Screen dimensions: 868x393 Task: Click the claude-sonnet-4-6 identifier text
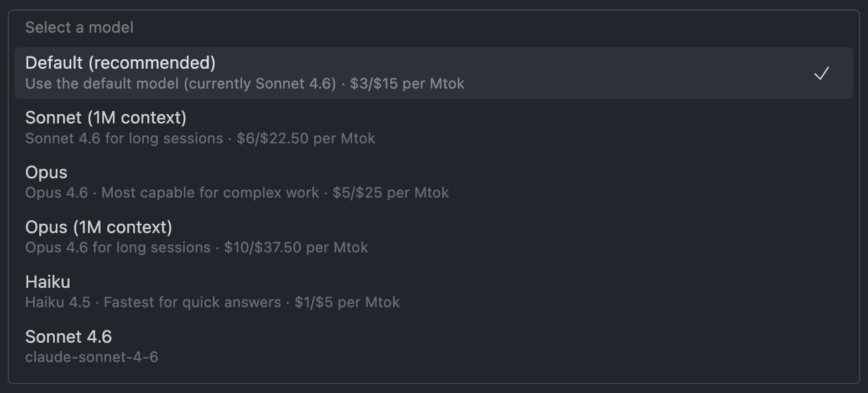[92, 357]
